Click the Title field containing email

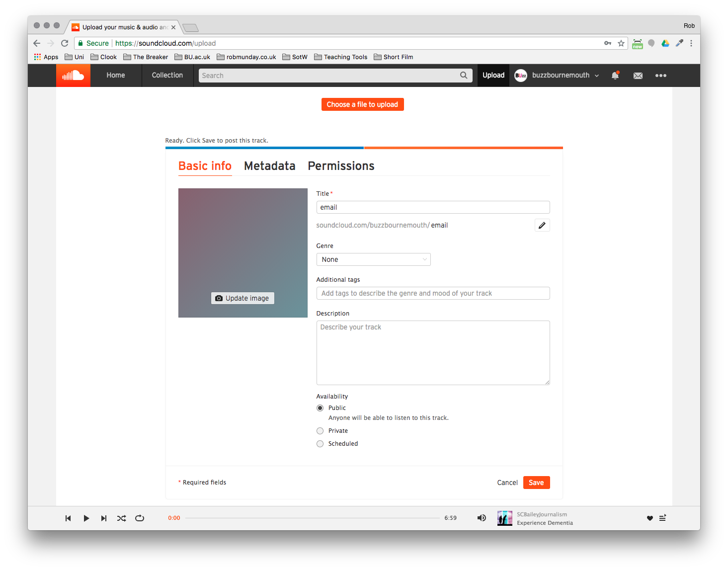(x=433, y=207)
